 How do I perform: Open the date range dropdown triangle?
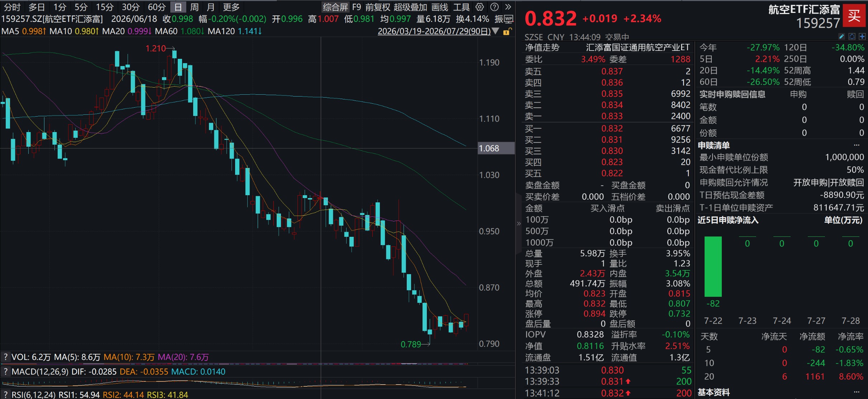[x=495, y=31]
